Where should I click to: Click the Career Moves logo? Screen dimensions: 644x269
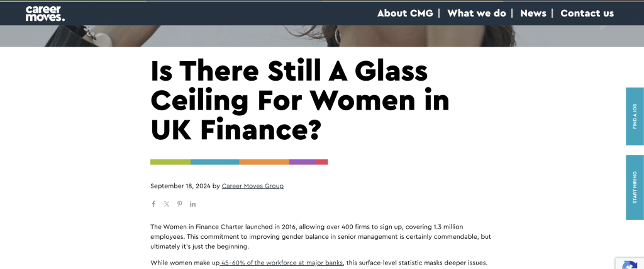pyautogui.click(x=45, y=13)
